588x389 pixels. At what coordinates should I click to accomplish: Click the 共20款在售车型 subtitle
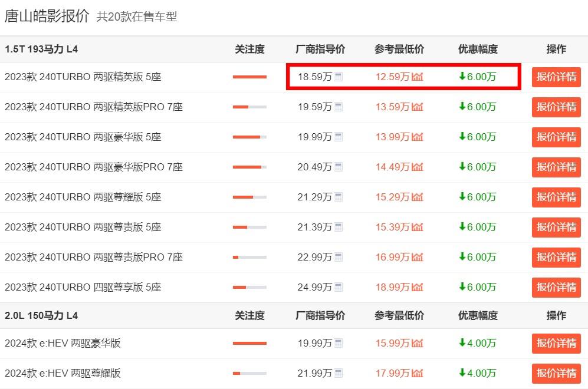tap(137, 17)
